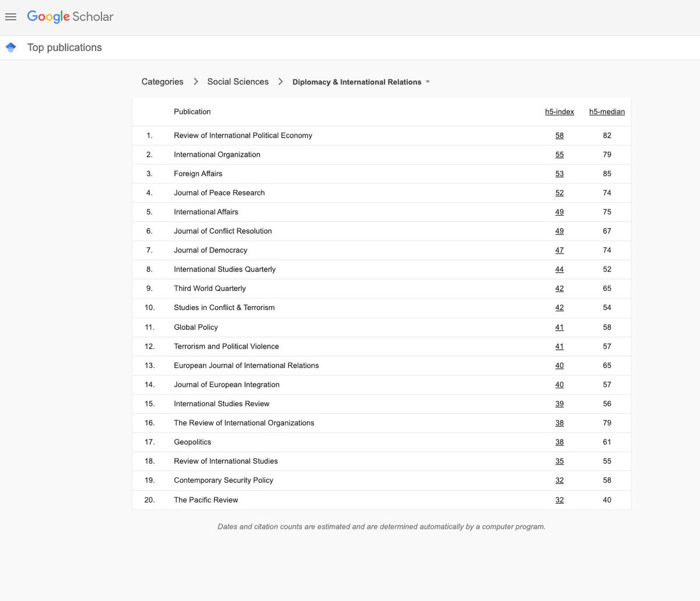Select 'European Journal of International Relations' text
Image resolution: width=700 pixels, height=601 pixels.
click(x=246, y=365)
